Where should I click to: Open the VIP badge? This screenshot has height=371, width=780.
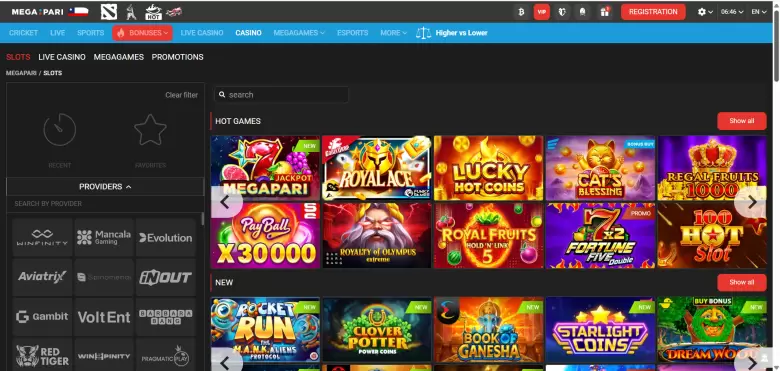(x=542, y=12)
